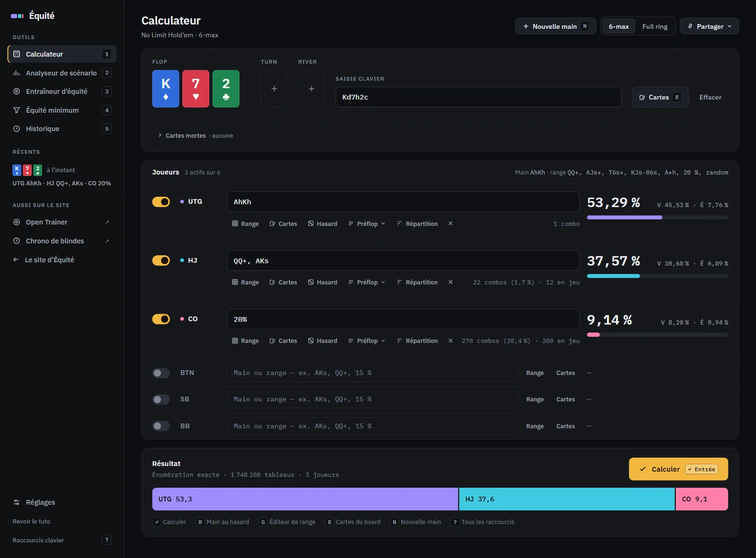The image size is (756, 558).
Task: Enable the BTN player toggle
Action: point(161,373)
